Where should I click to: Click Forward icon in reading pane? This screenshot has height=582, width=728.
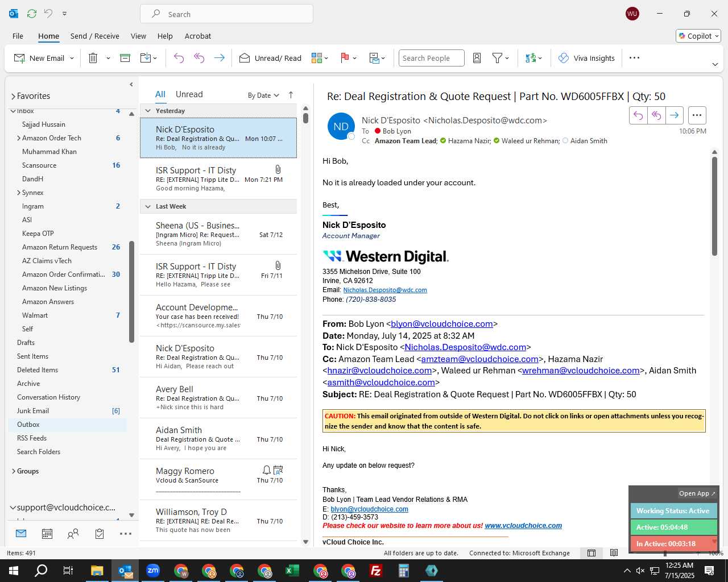[675, 115]
